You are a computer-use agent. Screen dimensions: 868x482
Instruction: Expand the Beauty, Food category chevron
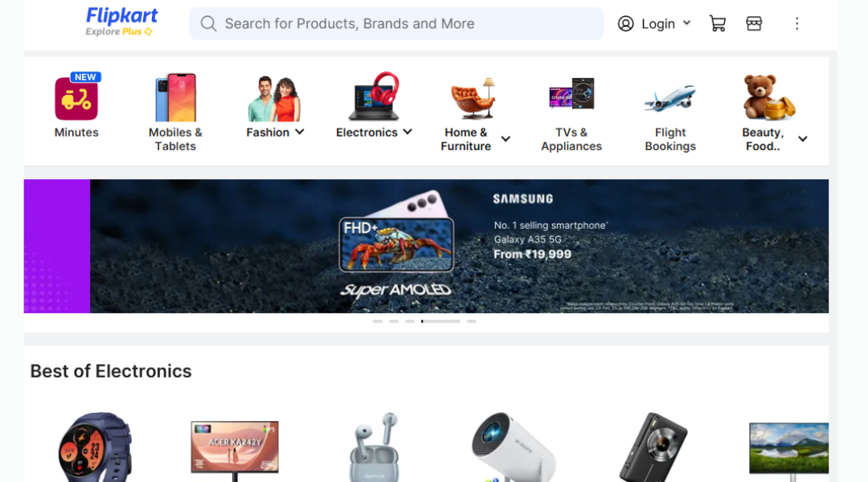803,139
